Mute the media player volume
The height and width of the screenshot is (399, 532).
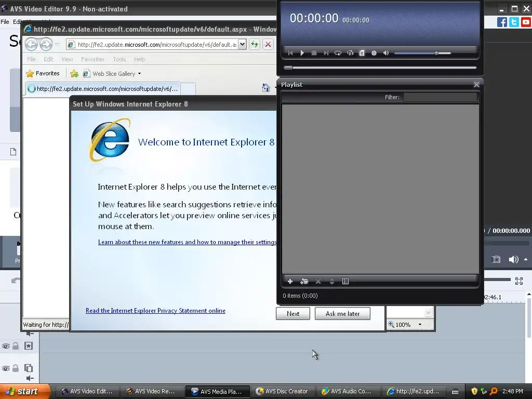(x=386, y=53)
